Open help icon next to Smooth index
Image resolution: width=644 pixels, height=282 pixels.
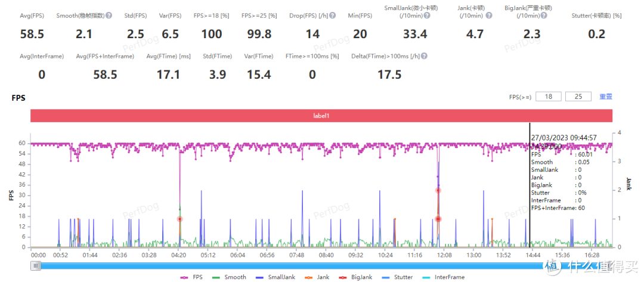[109, 16]
